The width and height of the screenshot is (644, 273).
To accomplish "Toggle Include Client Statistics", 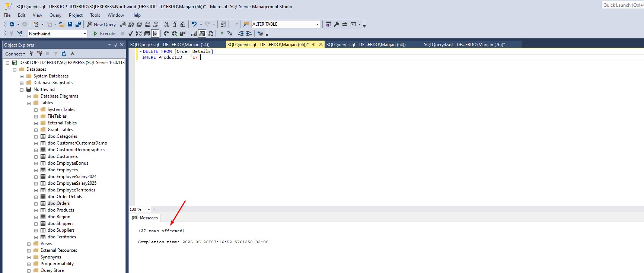I will coord(183,34).
